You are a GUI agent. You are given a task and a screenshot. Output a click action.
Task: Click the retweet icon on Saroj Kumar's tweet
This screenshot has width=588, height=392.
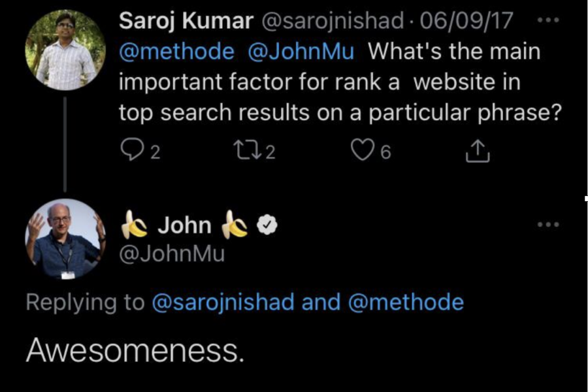247,150
